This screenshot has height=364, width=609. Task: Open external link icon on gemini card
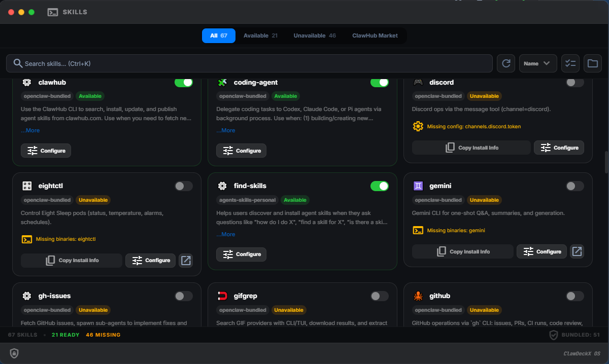point(577,251)
